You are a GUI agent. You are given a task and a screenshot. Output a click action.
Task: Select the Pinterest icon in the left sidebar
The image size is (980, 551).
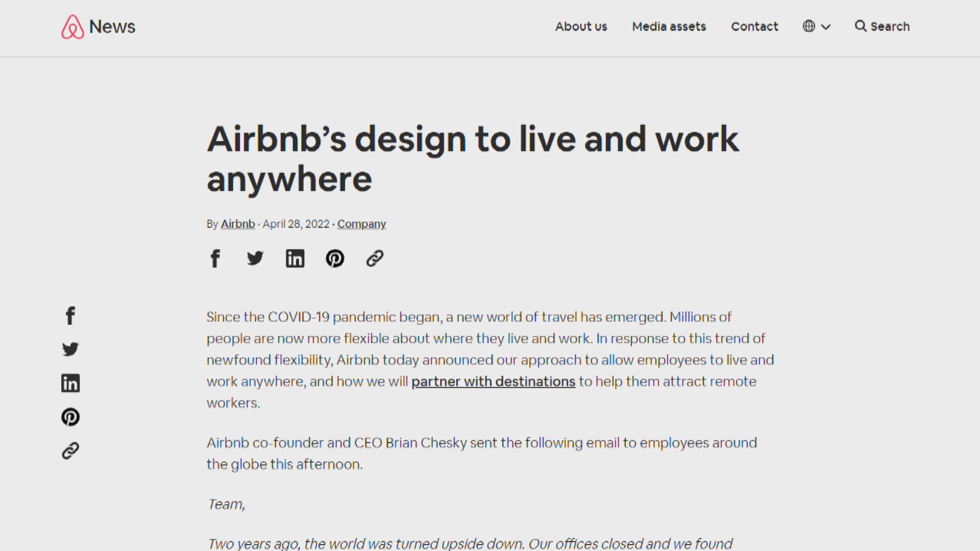(x=70, y=417)
